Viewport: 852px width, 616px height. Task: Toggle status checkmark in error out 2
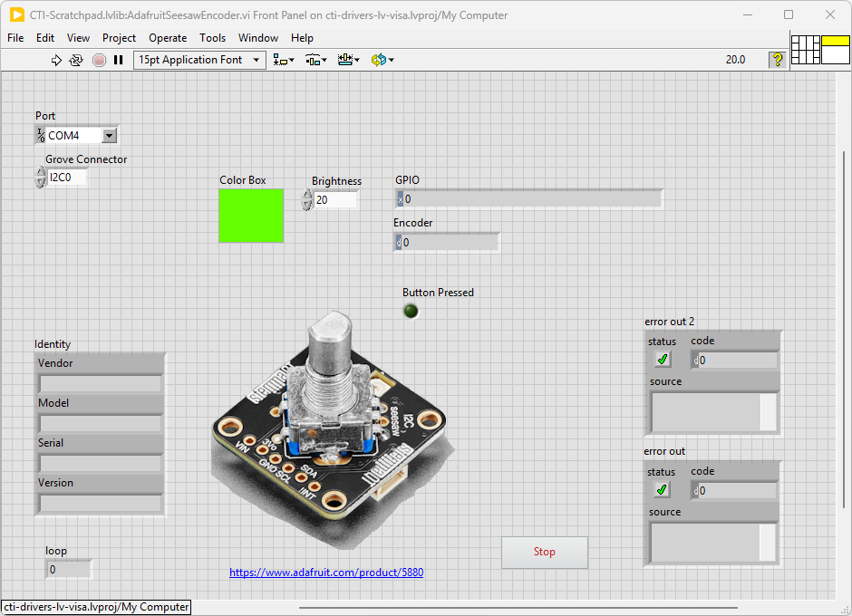663,360
